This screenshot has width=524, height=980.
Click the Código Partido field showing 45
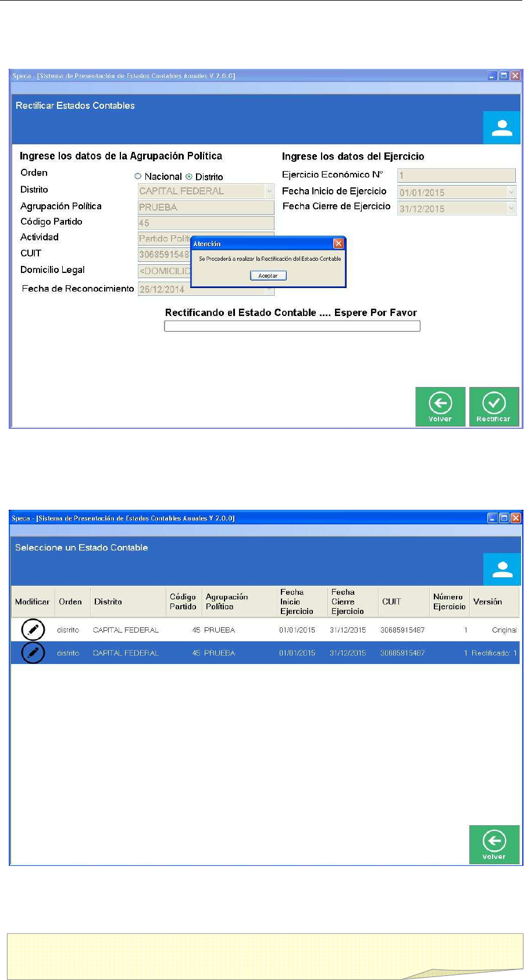click(206, 223)
